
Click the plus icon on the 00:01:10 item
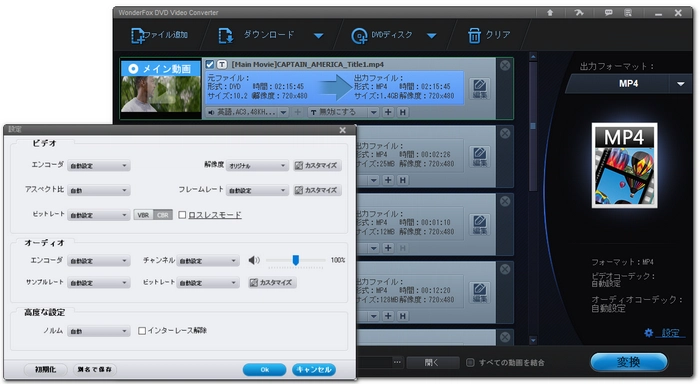pos(388,248)
